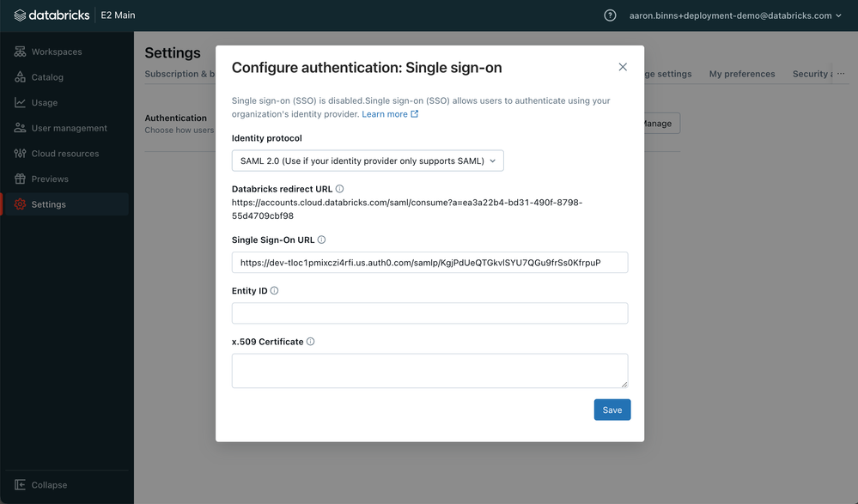Screen dimensions: 858x504
Task: Open Workspaces in the sidebar
Action: (57, 52)
